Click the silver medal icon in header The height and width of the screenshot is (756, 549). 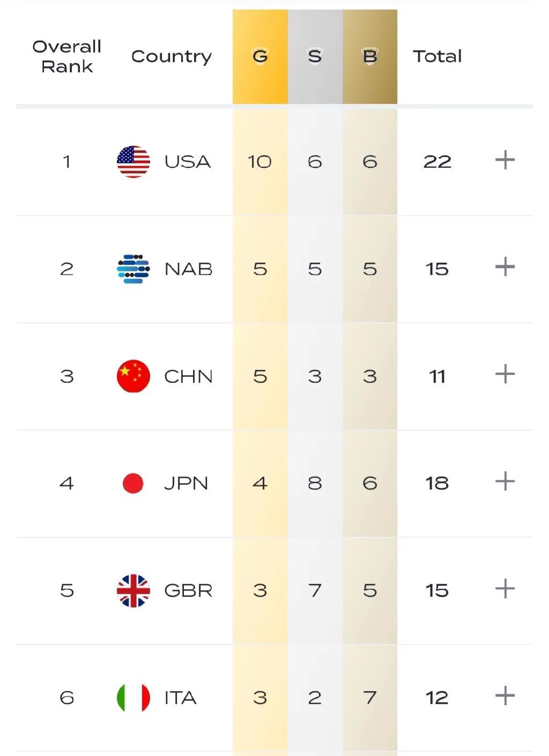(x=315, y=56)
